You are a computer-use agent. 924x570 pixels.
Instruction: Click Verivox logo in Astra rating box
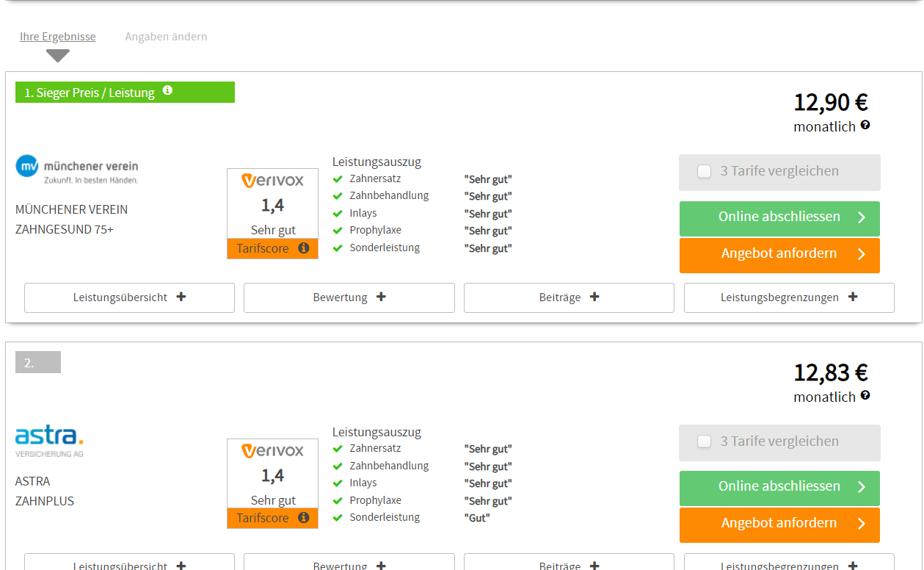[272, 450]
